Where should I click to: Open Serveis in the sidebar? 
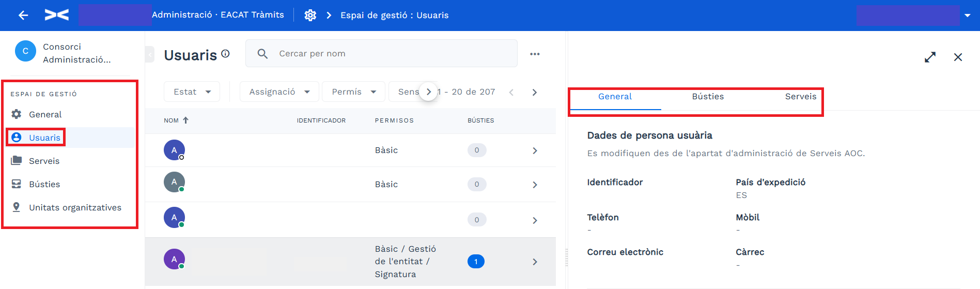pos(44,161)
